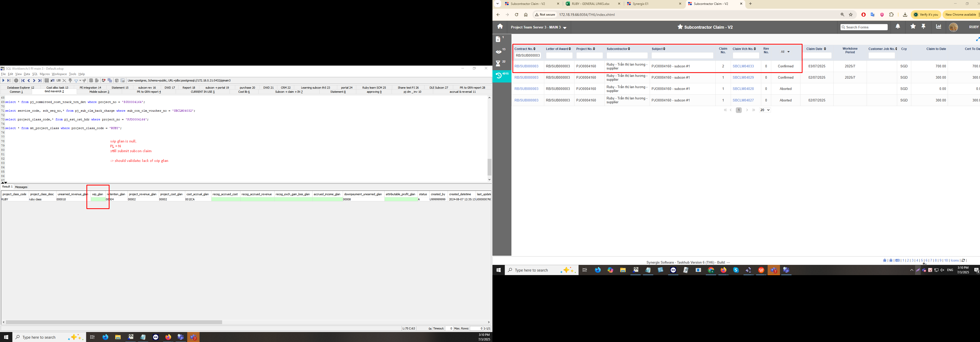
Task: Open the Tools menu in SQL Workbench
Action: (73, 74)
